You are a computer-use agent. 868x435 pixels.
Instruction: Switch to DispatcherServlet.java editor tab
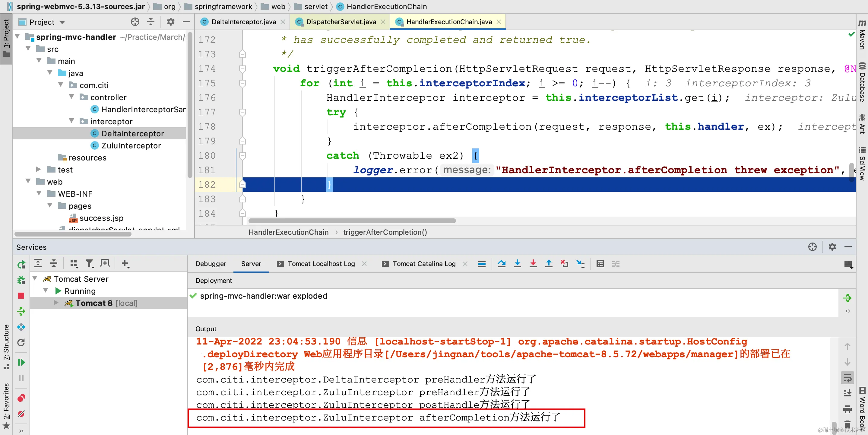tap(341, 22)
